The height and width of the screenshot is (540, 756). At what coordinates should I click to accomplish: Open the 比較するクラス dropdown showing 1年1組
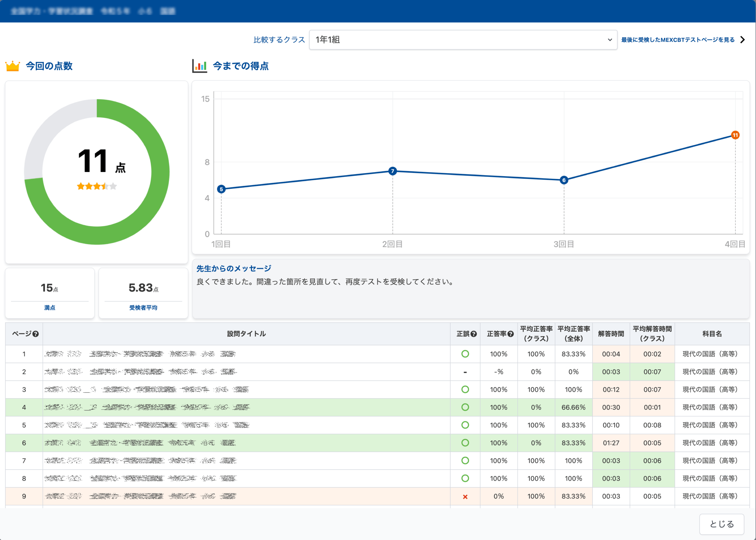[462, 40]
